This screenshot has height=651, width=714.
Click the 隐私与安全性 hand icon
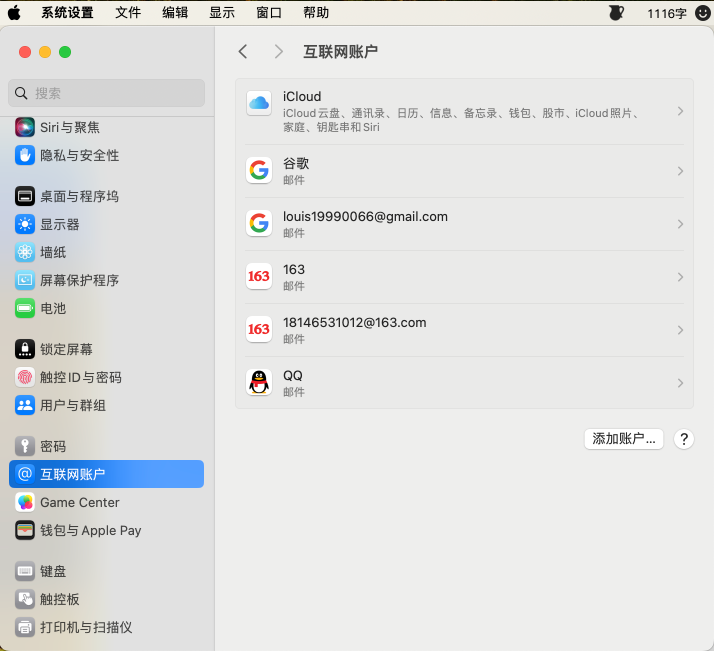click(x=25, y=155)
